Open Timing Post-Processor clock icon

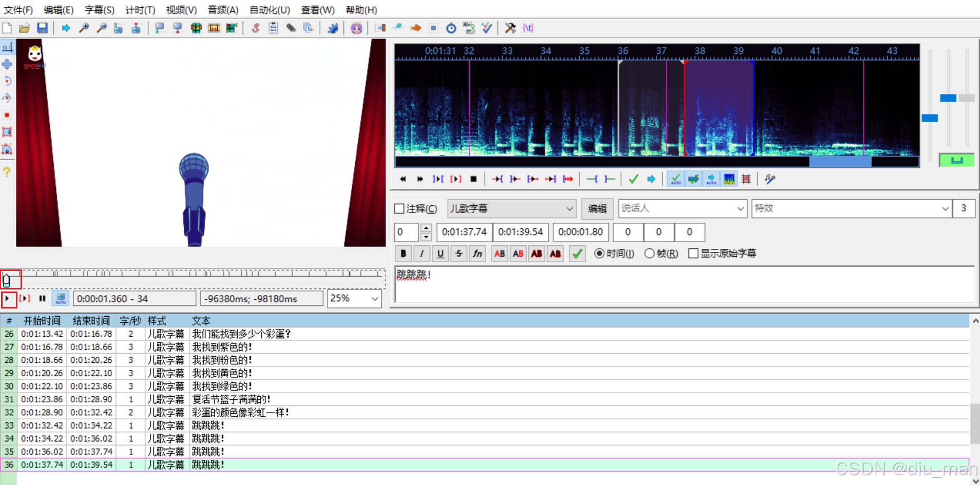coord(451,28)
